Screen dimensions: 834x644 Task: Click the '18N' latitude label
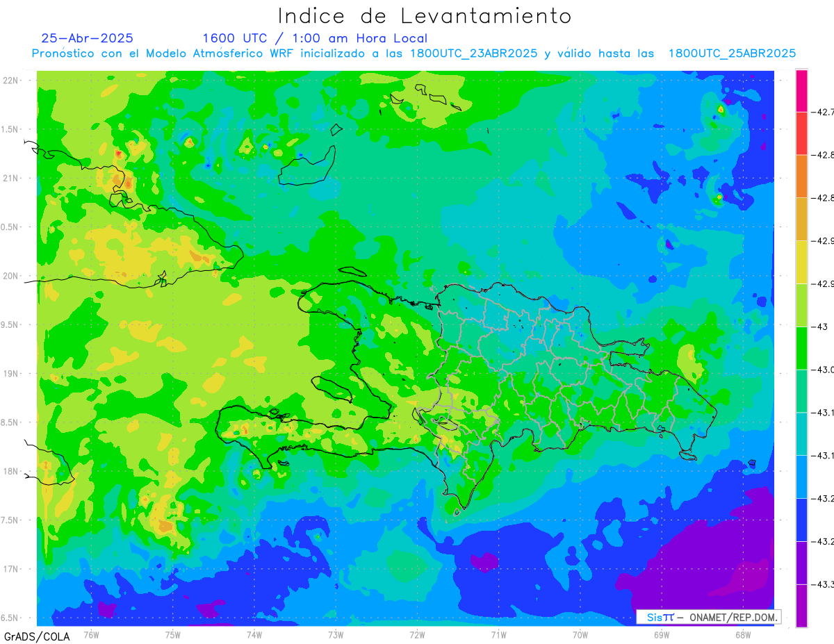tap(10, 471)
